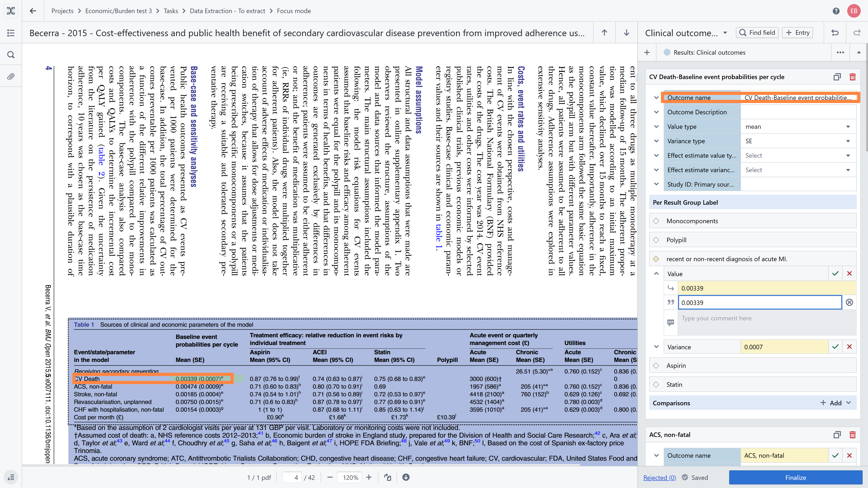
Task: Rotate the PDF page
Action: (388, 477)
